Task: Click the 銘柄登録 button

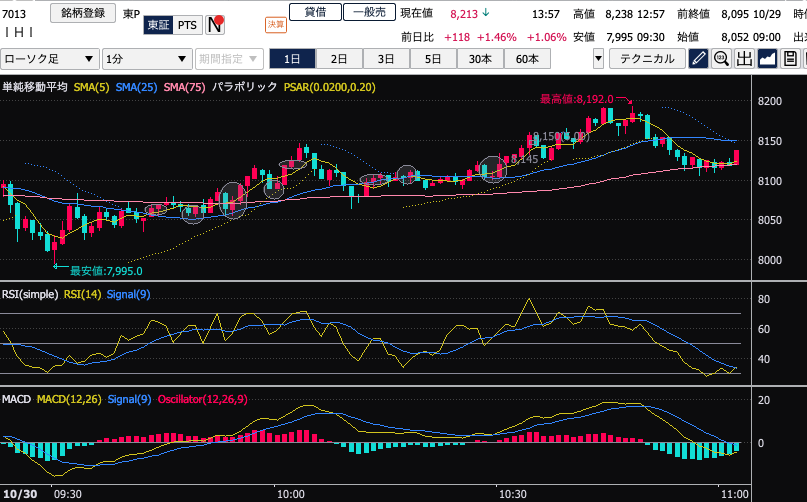Action: 82,13
